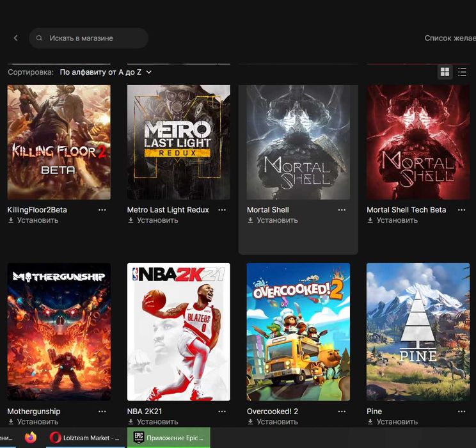This screenshot has height=448, width=476.
Task: Open the 'Список желаемого' wishlist link
Action: [450, 38]
